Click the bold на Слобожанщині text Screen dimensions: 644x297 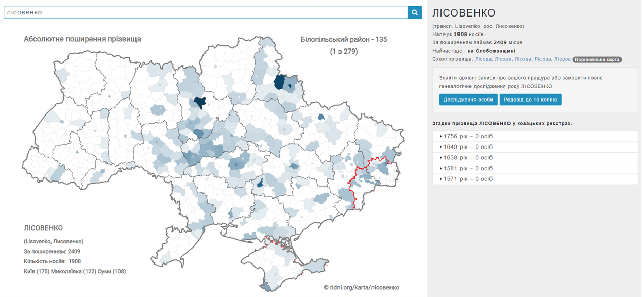[492, 51]
